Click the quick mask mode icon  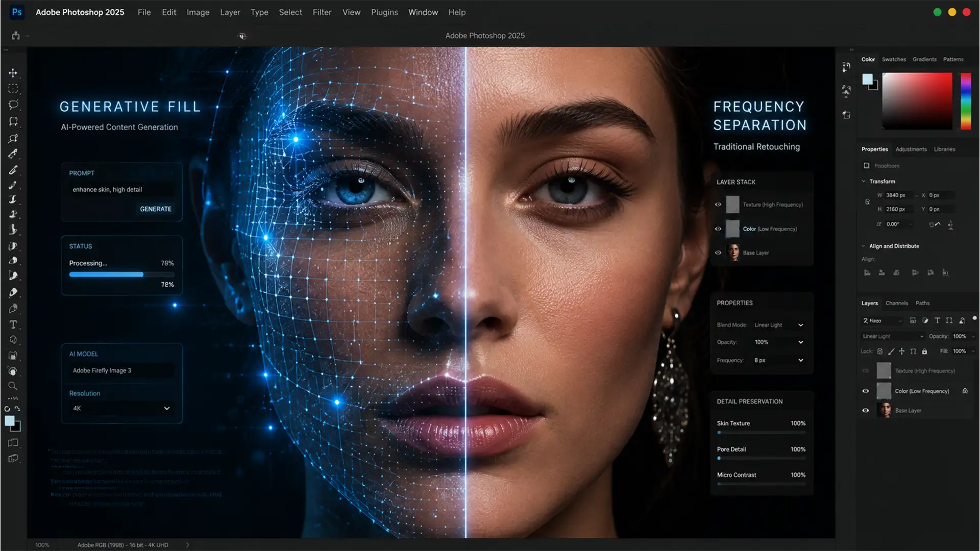point(13,443)
